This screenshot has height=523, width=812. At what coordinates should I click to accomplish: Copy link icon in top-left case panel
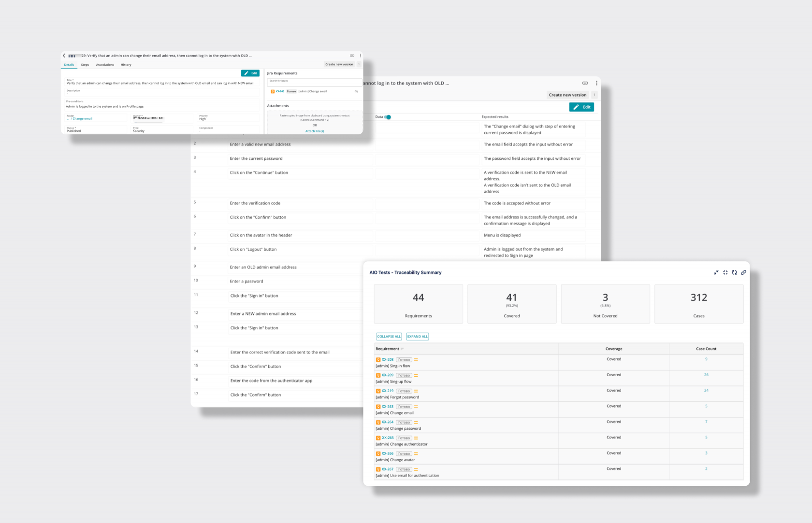(352, 56)
